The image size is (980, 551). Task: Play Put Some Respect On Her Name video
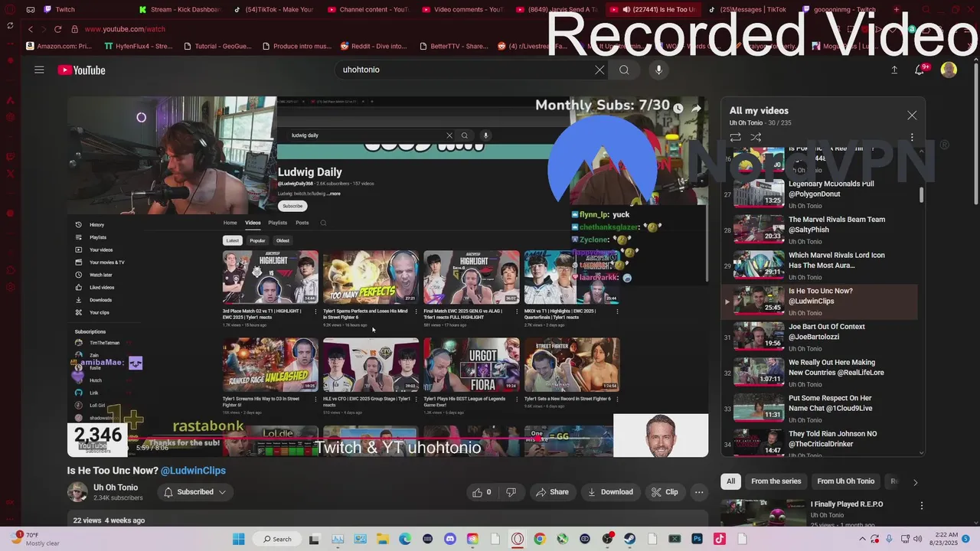point(819,409)
